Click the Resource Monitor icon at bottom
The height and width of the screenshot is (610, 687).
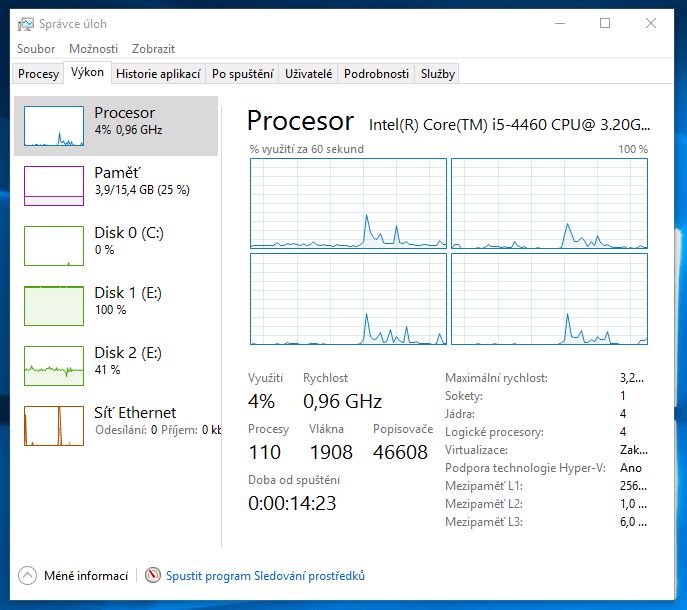coord(152,575)
